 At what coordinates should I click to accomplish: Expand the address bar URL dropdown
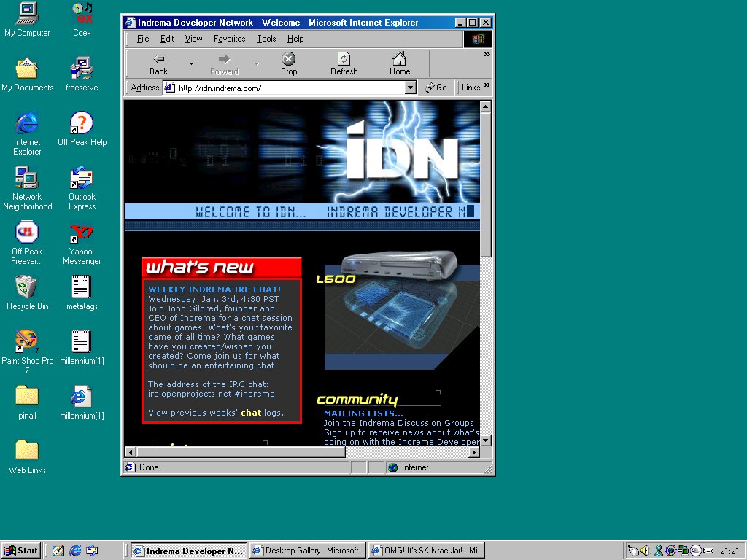[x=410, y=87]
